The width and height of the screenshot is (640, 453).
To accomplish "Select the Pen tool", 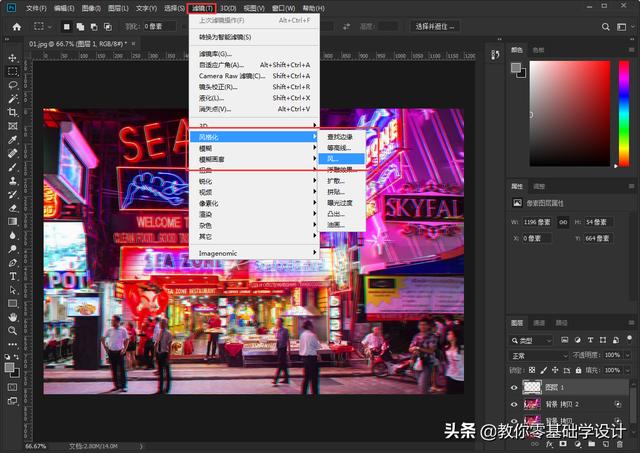I will [x=13, y=262].
